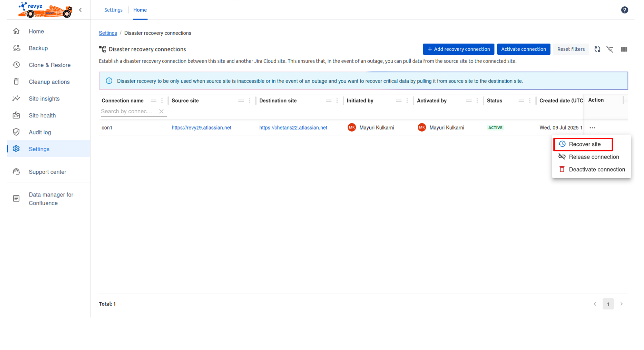This screenshot has width=644, height=350.
Task: Select Recover site from the menu
Action: click(x=584, y=144)
